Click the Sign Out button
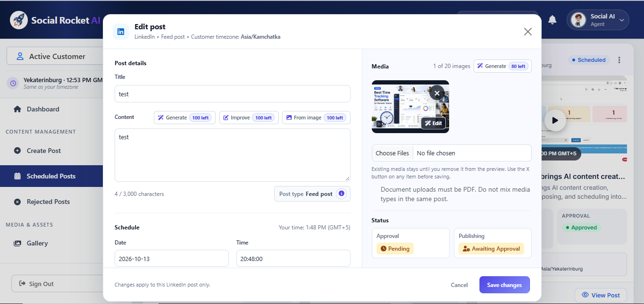This screenshot has width=644, height=304. click(x=57, y=284)
